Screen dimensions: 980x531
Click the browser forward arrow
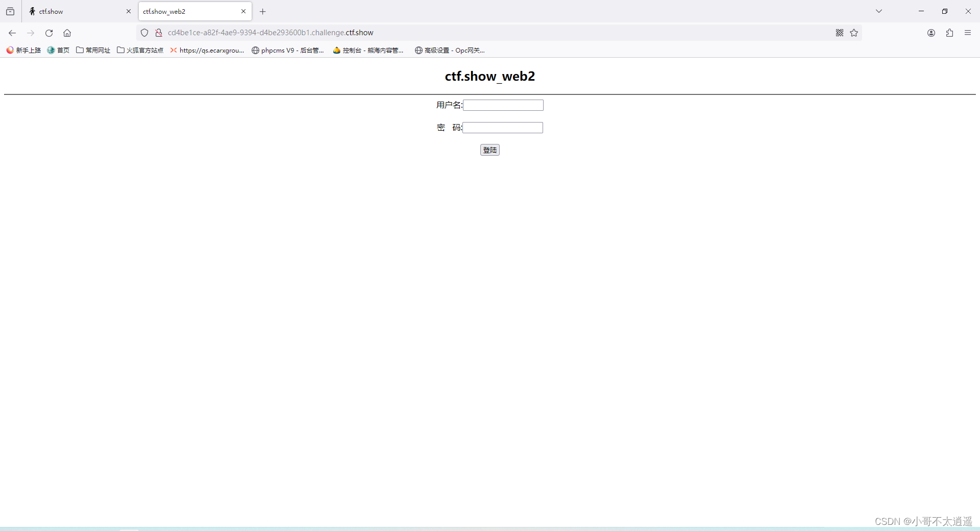coord(31,33)
